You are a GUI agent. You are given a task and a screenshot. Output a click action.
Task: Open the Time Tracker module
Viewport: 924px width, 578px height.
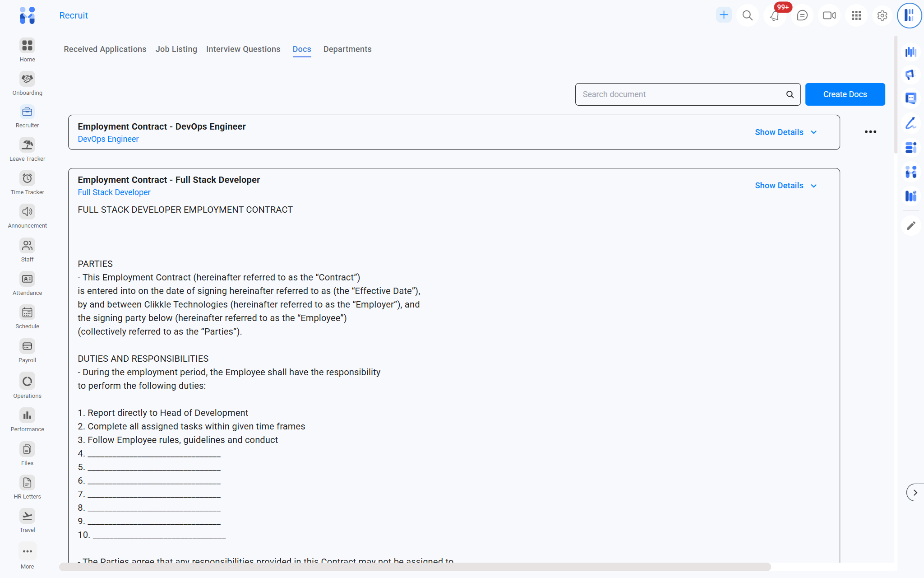tap(27, 179)
